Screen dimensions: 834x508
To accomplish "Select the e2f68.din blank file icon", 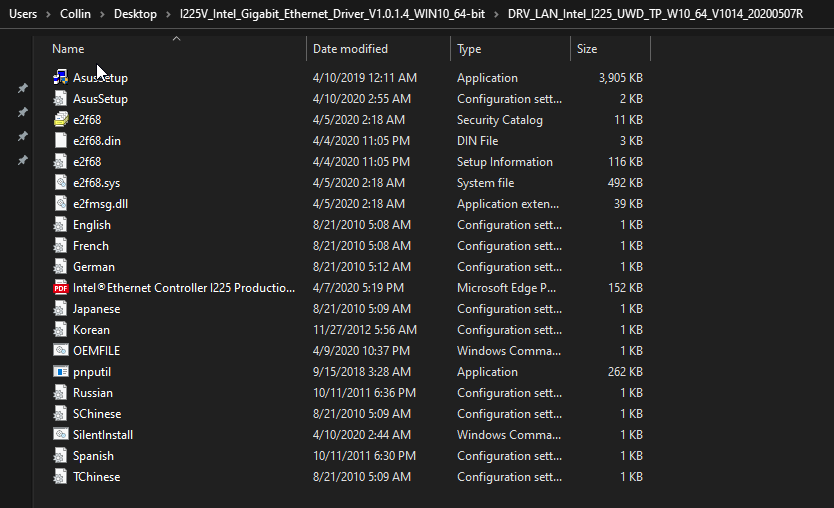I will (x=61, y=140).
